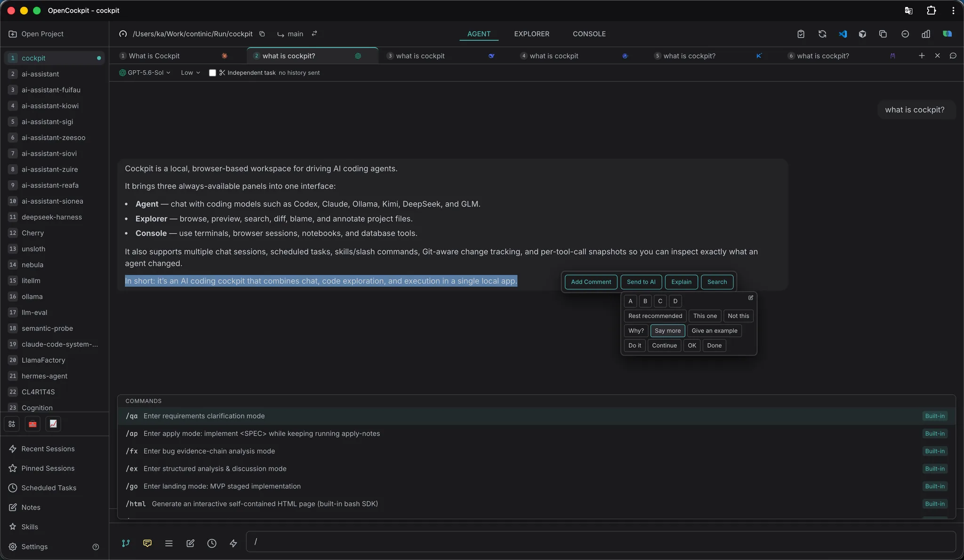Click the stacked windows copy icon
The image size is (964, 560).
(x=883, y=34)
